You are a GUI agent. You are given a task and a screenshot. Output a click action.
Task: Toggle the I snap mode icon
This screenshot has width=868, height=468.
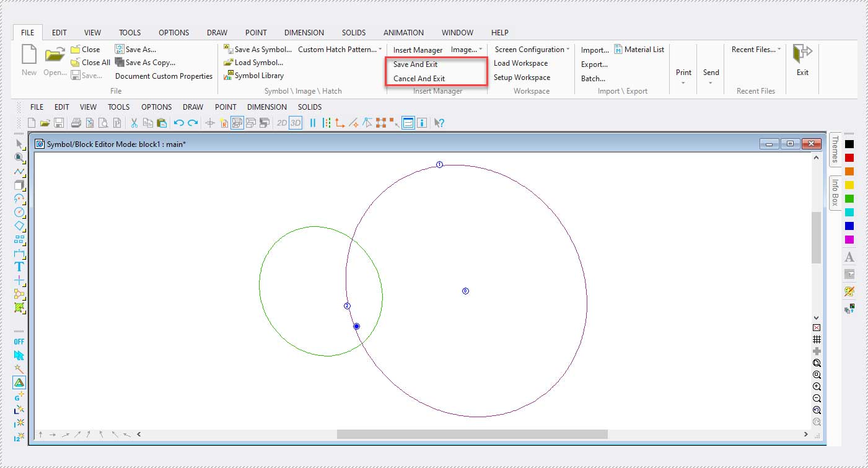[19, 423]
